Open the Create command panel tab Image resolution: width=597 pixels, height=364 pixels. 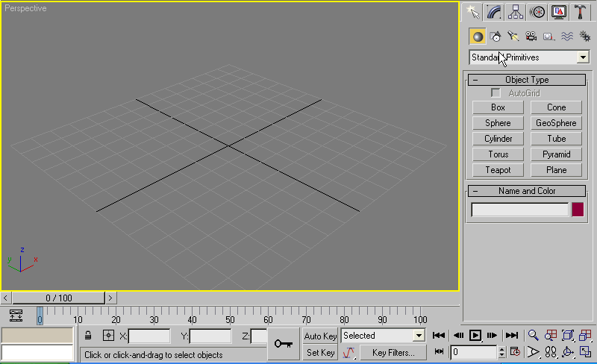(x=473, y=12)
